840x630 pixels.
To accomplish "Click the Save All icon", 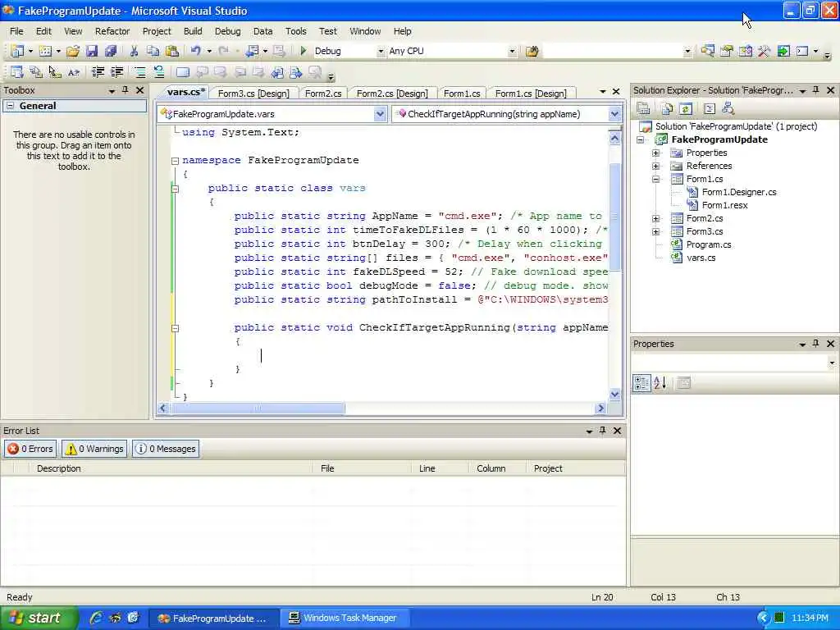I will 111,51.
